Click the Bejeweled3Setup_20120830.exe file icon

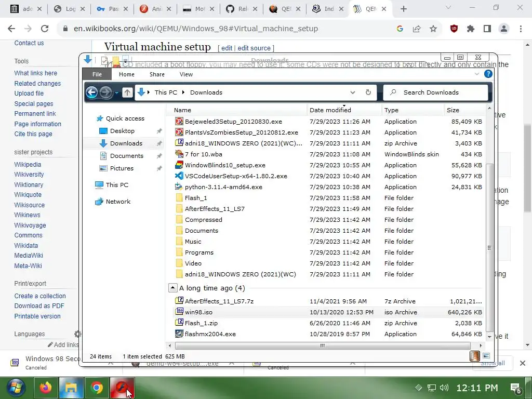click(179, 122)
